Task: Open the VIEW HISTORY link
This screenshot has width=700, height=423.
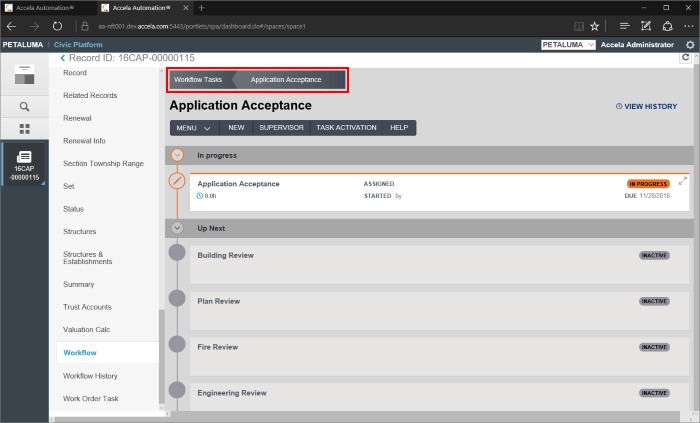Action: tap(646, 106)
